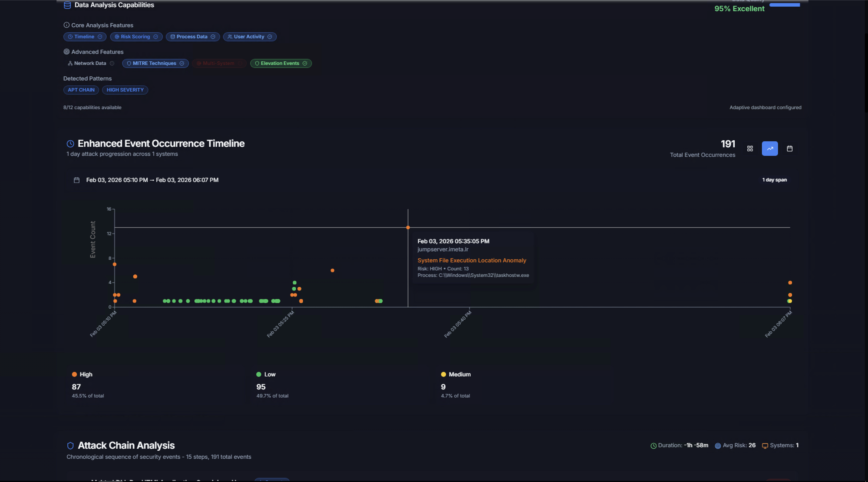This screenshot has height=482, width=868.
Task: Click the Data Analysis Capabilities database icon
Action: 67,5
